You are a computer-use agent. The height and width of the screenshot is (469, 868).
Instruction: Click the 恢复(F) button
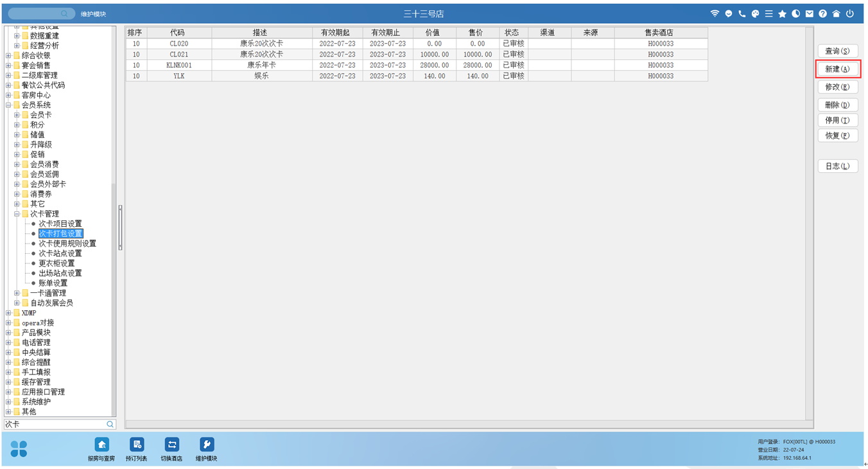tap(838, 136)
